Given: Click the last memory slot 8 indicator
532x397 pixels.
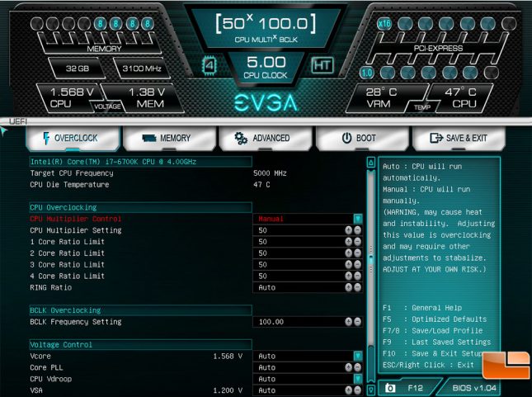Looking at the screenshot, I should click(x=148, y=24).
